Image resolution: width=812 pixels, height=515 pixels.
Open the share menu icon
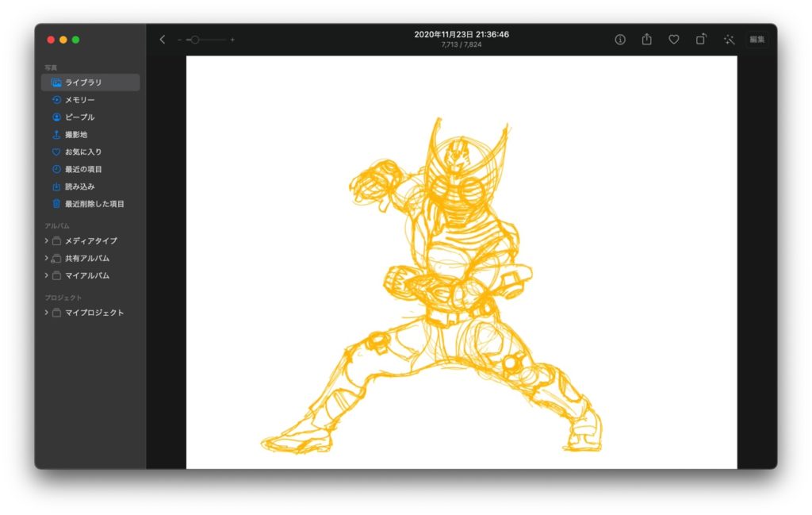pos(647,39)
